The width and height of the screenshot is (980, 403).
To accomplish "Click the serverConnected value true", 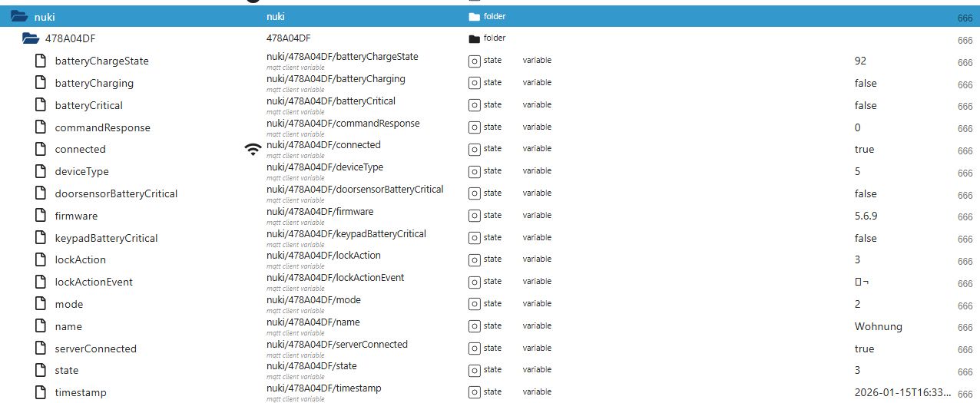I will point(864,348).
